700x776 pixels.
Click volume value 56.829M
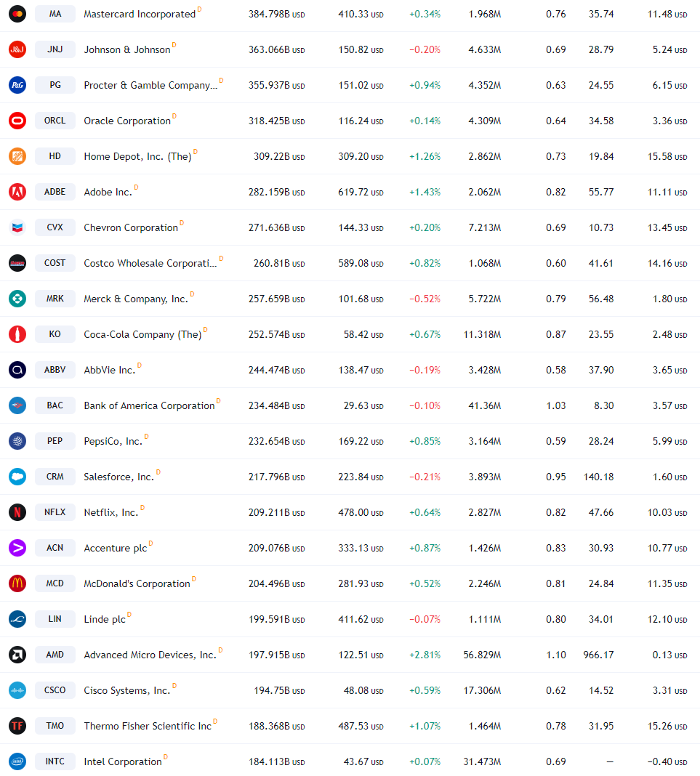[482, 655]
